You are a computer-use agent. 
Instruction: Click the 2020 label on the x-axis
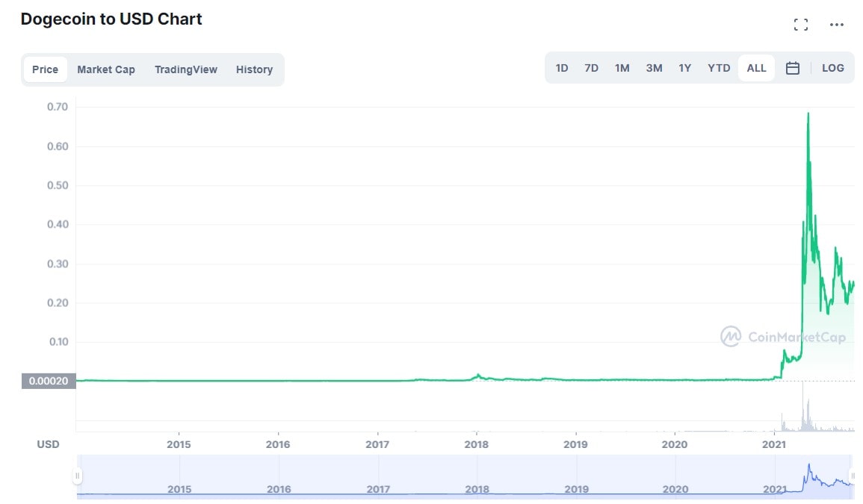pyautogui.click(x=674, y=444)
